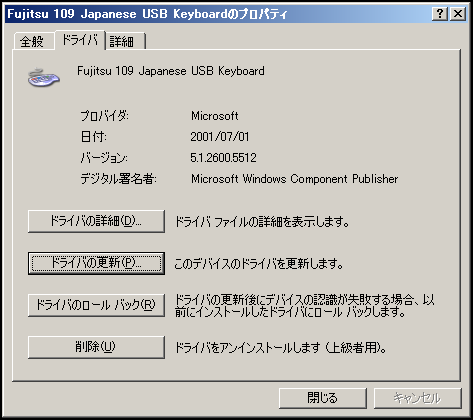Select the ドライバ tab
This screenshot has width=473, height=420.
point(80,40)
